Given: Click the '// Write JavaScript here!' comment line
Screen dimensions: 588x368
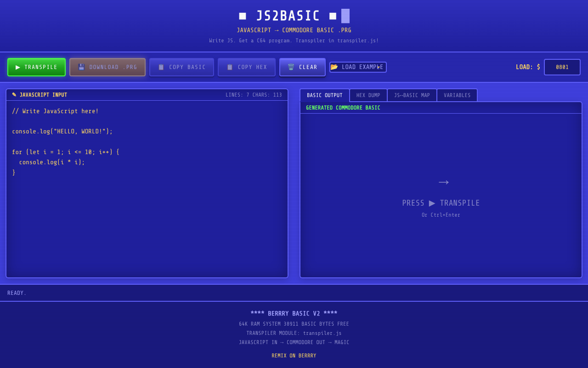Looking at the screenshot, I should tap(56, 111).
